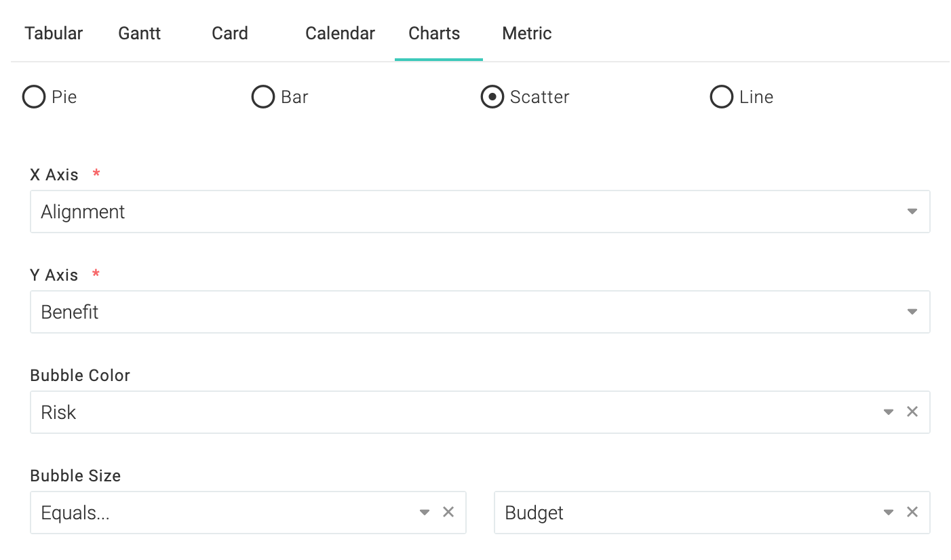Switch to the Tabular tab
Image resolution: width=951 pixels, height=560 pixels.
(54, 33)
